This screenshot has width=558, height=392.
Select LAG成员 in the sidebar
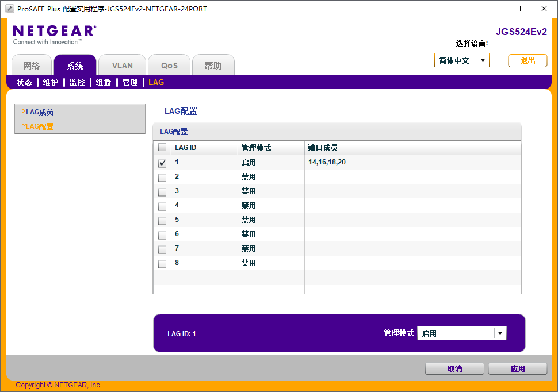pyautogui.click(x=40, y=112)
